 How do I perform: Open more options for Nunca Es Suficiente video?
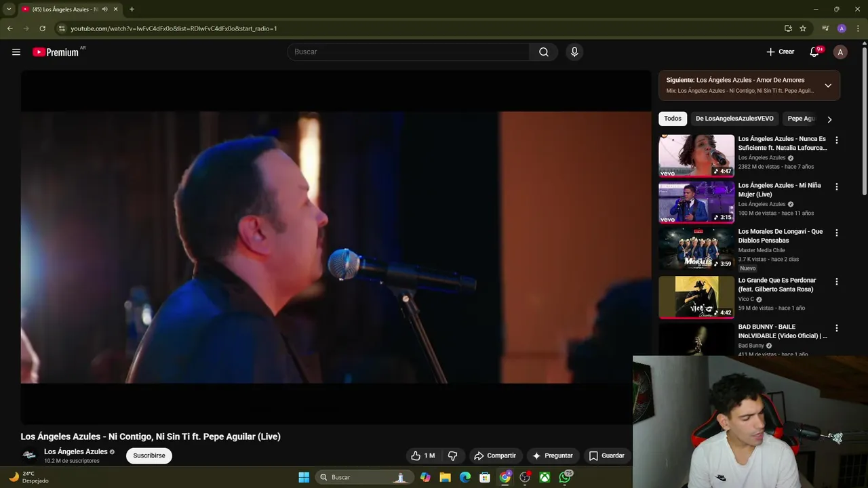pyautogui.click(x=836, y=140)
